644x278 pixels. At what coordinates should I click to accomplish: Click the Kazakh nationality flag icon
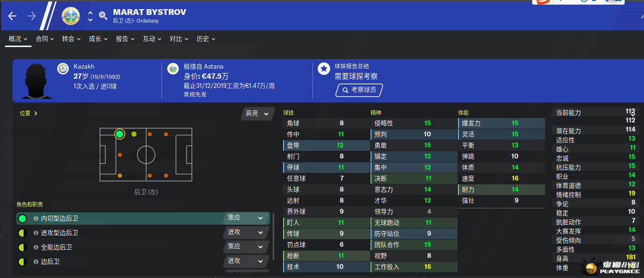point(63,69)
